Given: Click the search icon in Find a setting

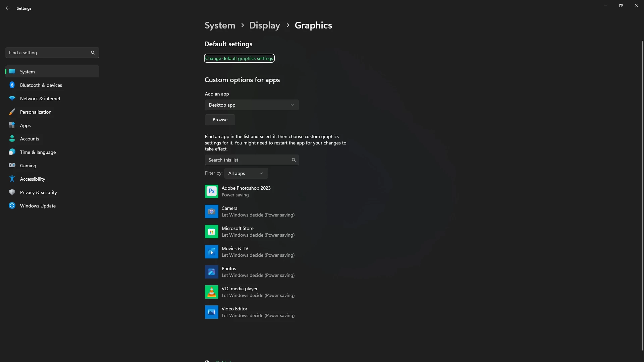Looking at the screenshot, I should click(x=93, y=53).
